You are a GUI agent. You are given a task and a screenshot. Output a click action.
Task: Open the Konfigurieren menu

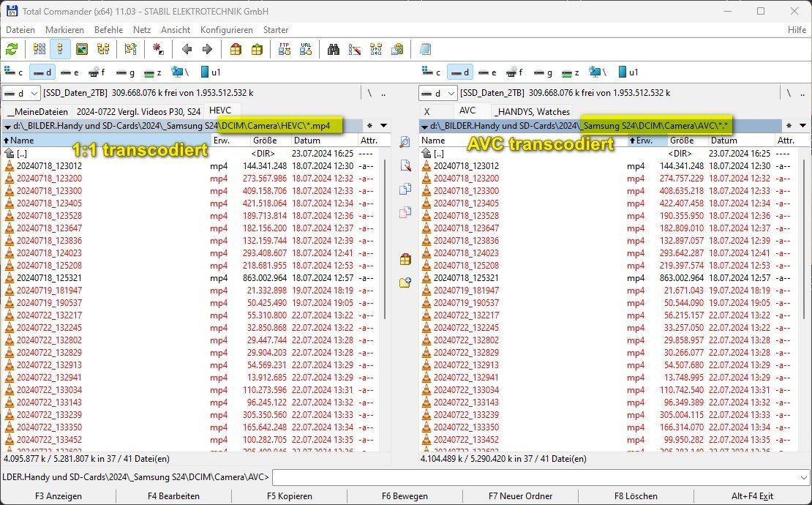(x=226, y=30)
